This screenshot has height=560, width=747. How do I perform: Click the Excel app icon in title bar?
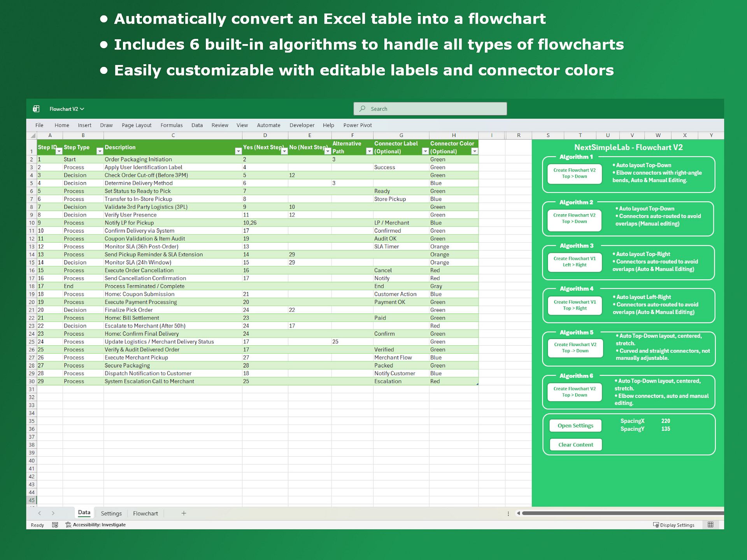click(x=36, y=109)
